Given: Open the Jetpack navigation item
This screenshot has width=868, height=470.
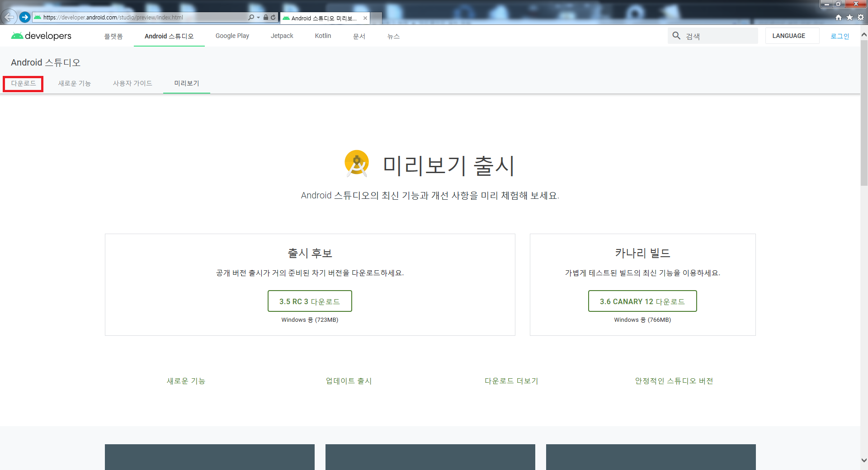Looking at the screenshot, I should [282, 36].
